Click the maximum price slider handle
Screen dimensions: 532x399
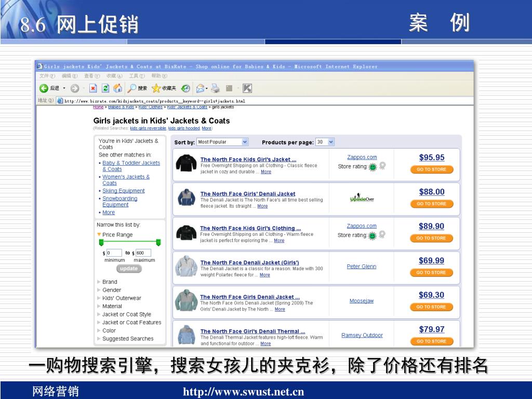[158, 242]
